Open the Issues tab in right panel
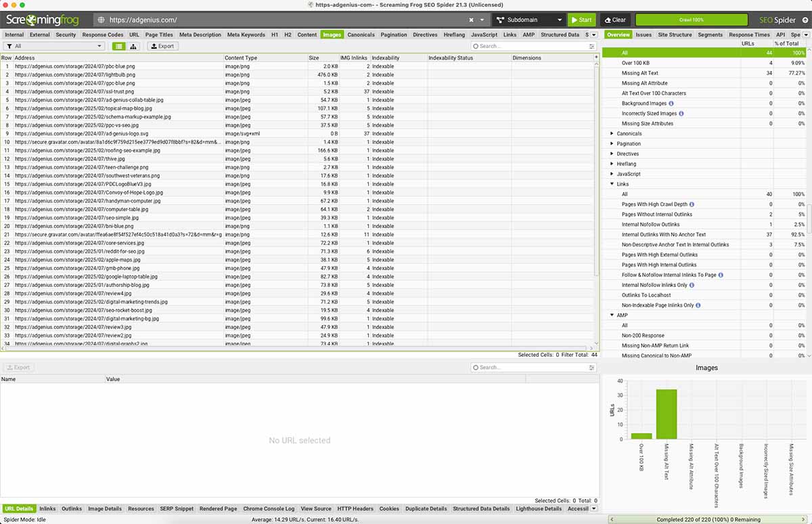 (644, 35)
